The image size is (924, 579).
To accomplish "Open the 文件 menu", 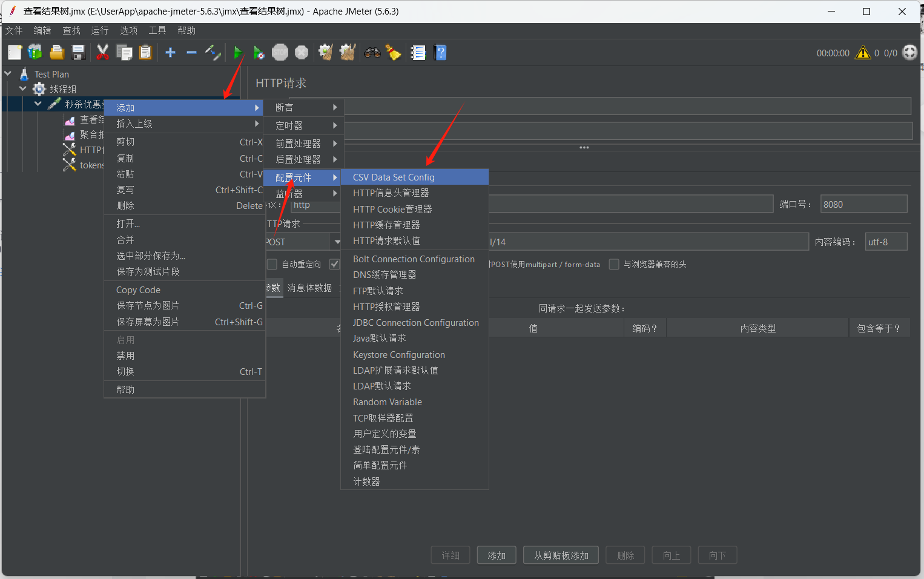I will 14,30.
